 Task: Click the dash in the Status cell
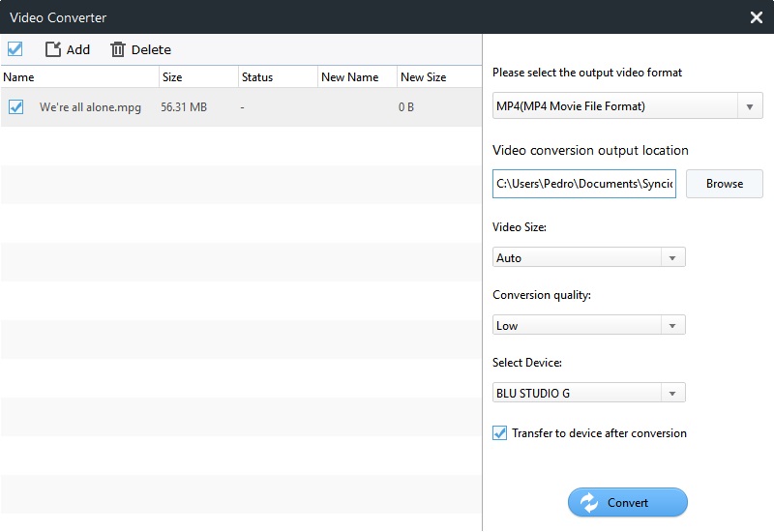pos(243,107)
